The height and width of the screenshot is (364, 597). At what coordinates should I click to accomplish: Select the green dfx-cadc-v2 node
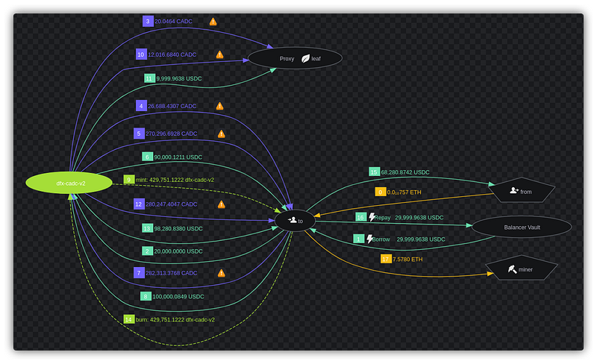tap(71, 182)
